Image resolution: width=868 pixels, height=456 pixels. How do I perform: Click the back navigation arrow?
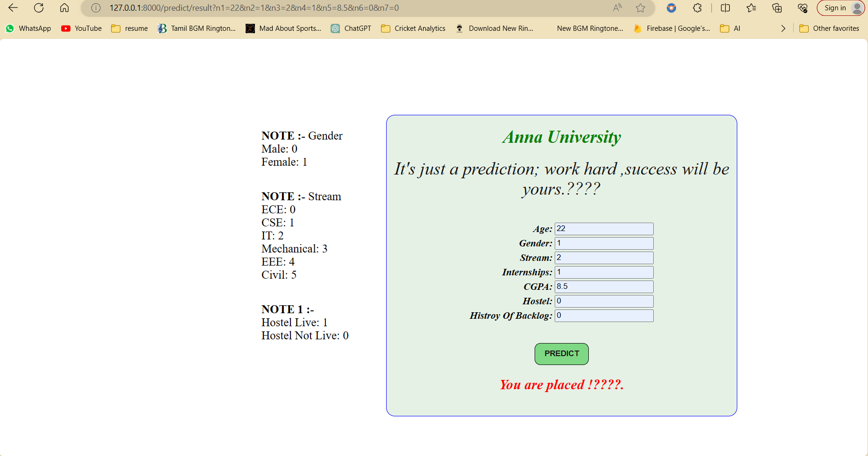(13, 8)
